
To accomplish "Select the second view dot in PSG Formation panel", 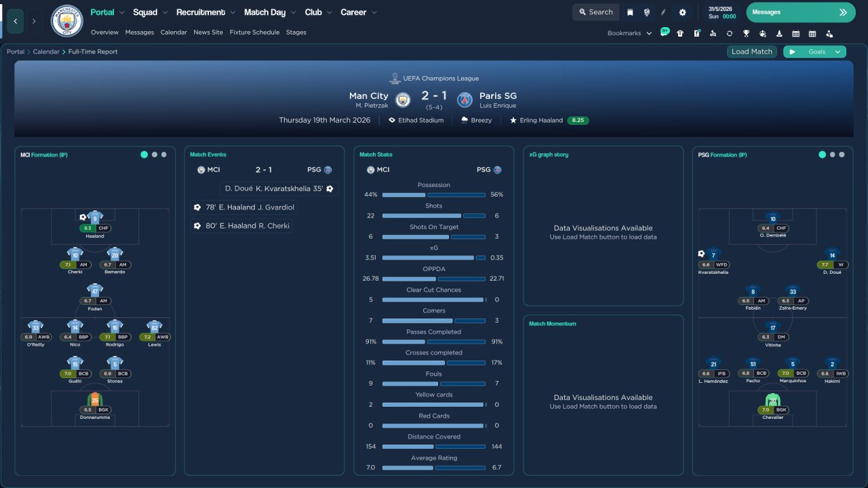I will click(x=833, y=155).
